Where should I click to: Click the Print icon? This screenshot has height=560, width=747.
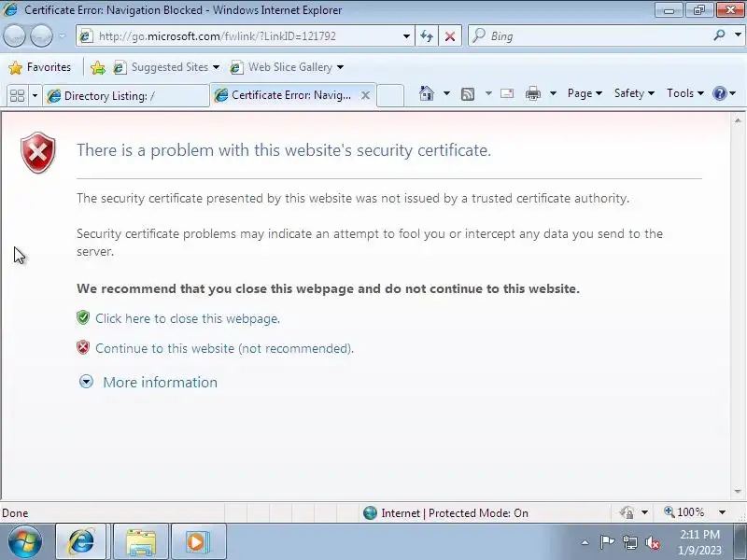tap(532, 93)
